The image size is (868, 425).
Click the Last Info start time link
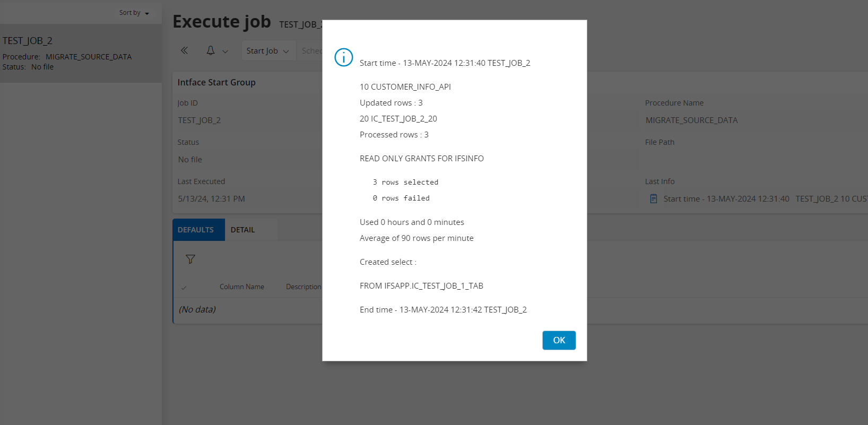point(726,198)
